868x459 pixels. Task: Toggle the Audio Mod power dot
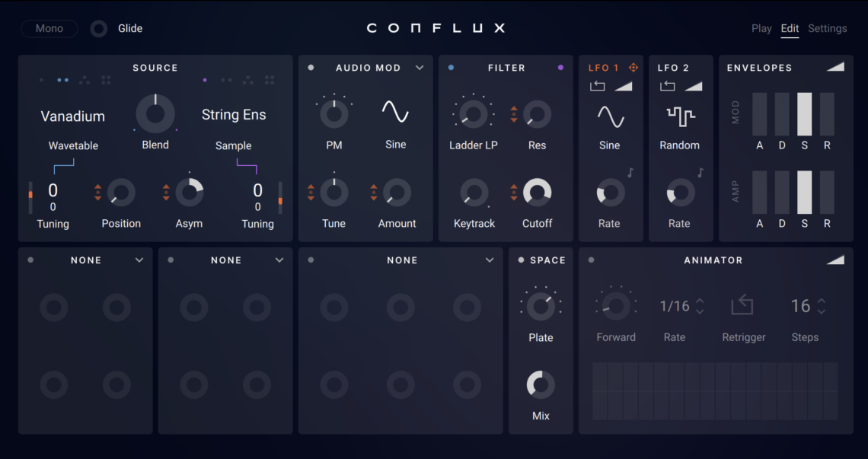[x=311, y=68]
